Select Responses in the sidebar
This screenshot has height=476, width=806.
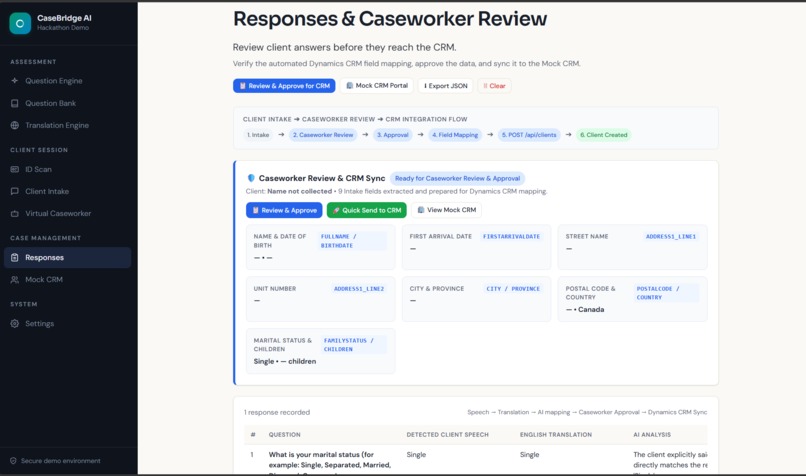[67, 258]
